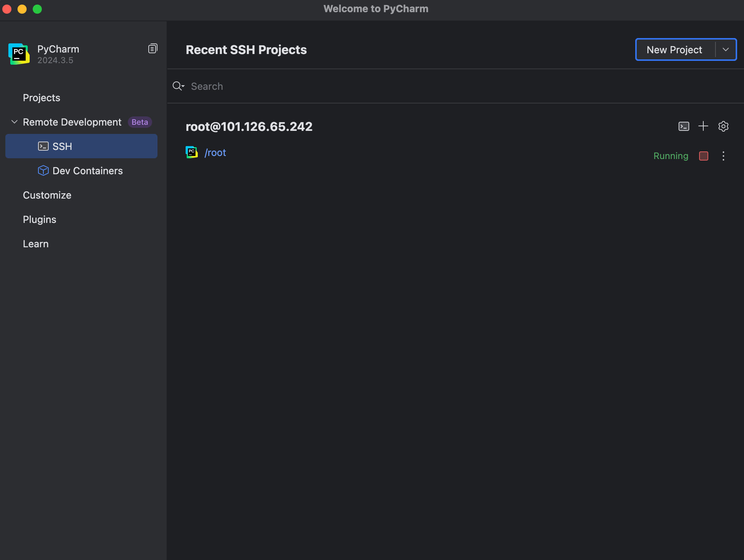The height and width of the screenshot is (560, 744).
Task: Open SSH terminal icon for root host
Action: coord(684,126)
